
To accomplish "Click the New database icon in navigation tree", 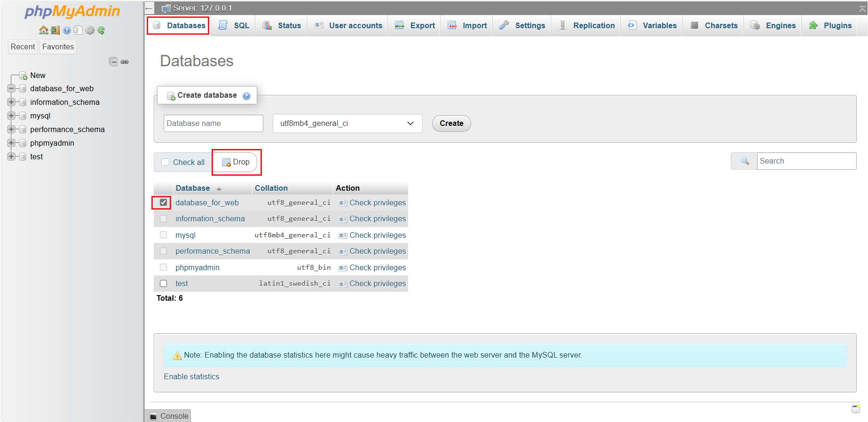I will 23,76.
